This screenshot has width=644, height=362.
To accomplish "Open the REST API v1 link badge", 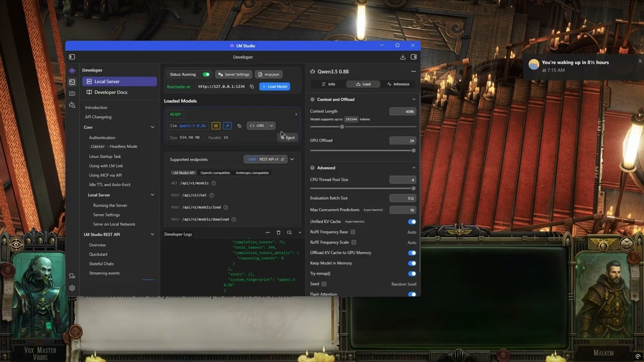I will pos(266,159).
